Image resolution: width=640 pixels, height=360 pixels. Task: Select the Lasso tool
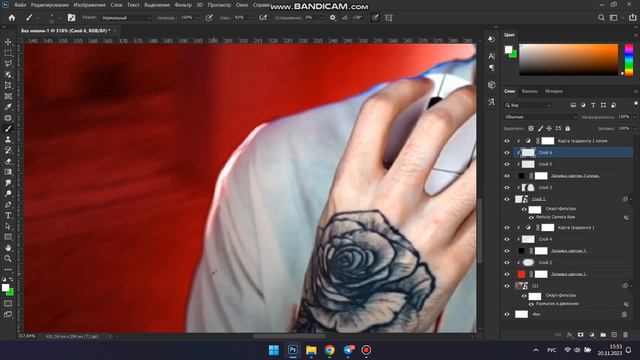click(8, 64)
